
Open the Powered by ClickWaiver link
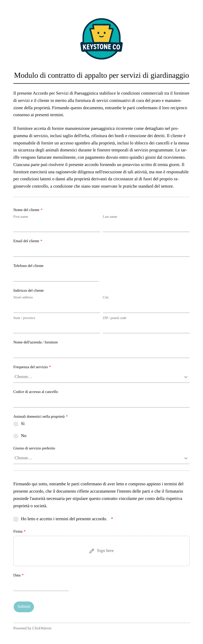tap(33, 628)
